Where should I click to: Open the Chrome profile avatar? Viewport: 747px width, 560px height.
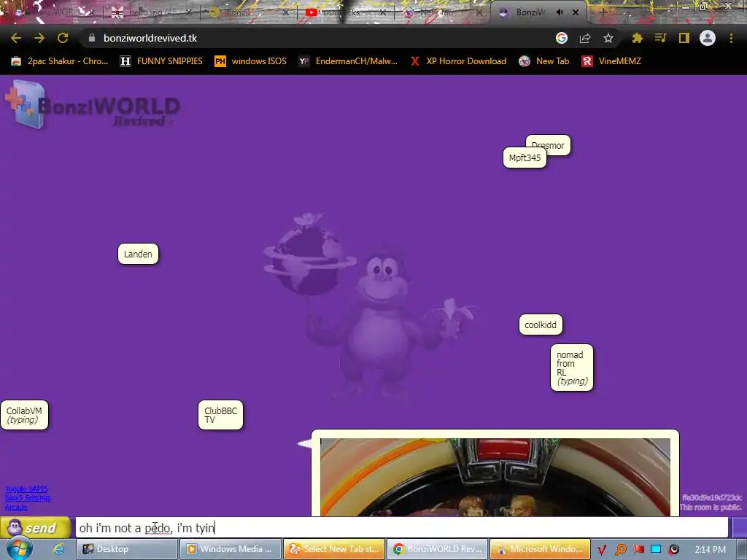(x=708, y=38)
